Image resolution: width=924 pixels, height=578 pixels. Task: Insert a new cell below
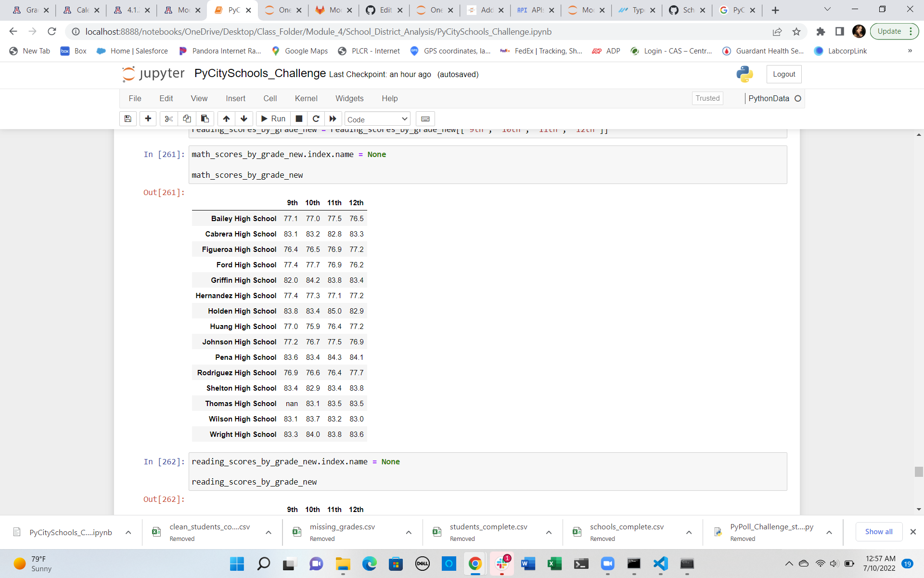(x=148, y=118)
